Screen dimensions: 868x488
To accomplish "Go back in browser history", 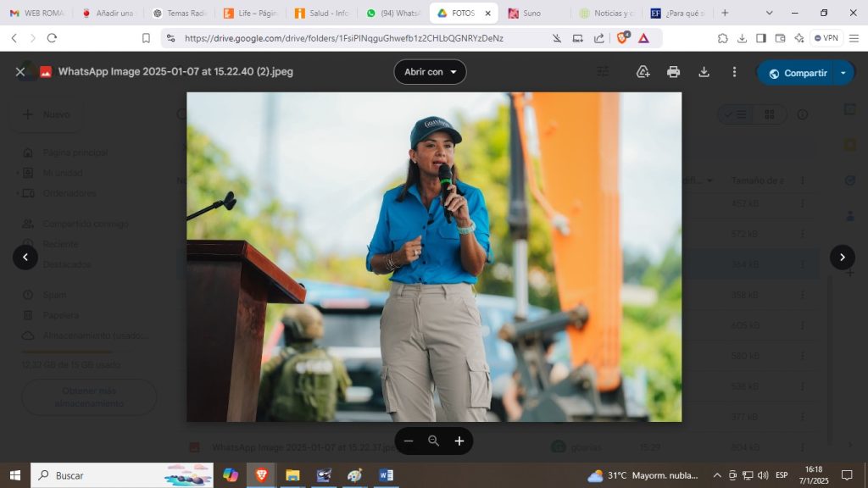I will click(14, 38).
